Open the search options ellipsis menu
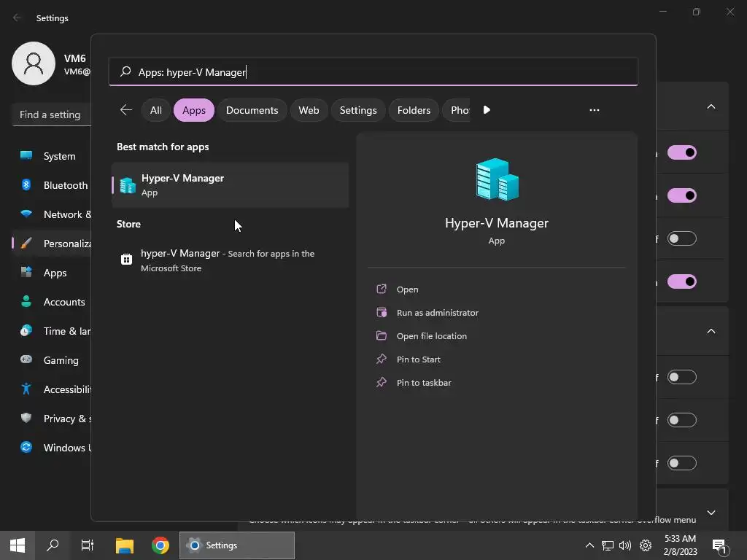The width and height of the screenshot is (747, 560). 594,110
